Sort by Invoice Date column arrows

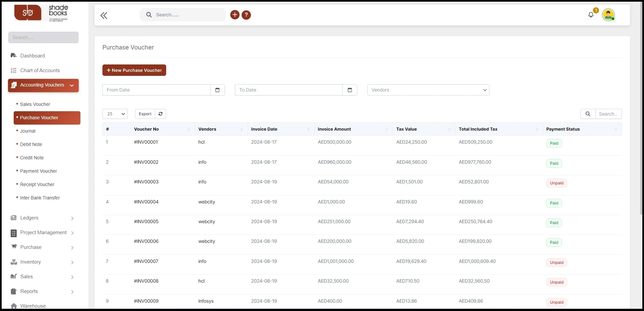click(x=308, y=129)
